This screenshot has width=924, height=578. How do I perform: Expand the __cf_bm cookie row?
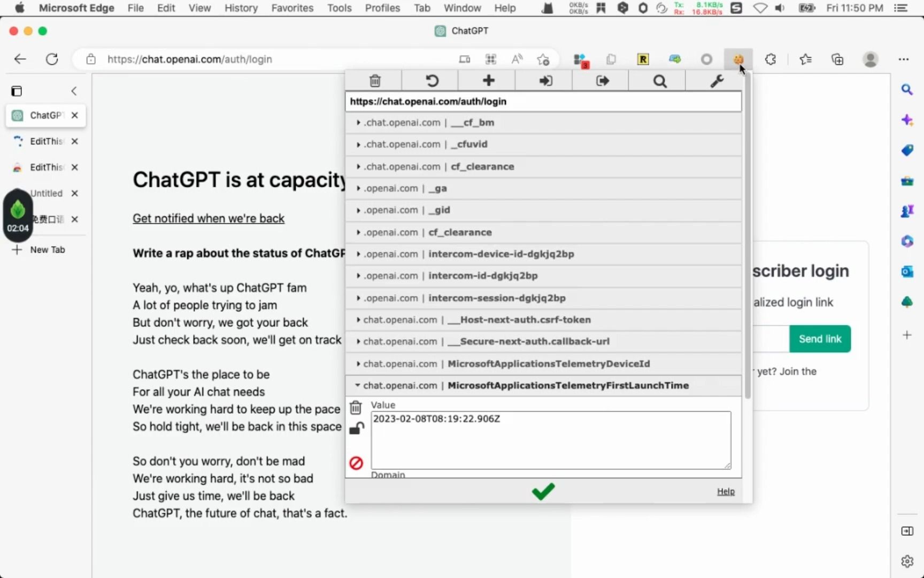[543, 123]
